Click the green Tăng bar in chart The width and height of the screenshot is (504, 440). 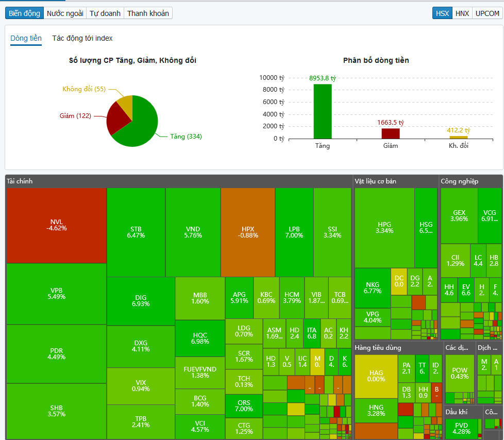pos(323,111)
